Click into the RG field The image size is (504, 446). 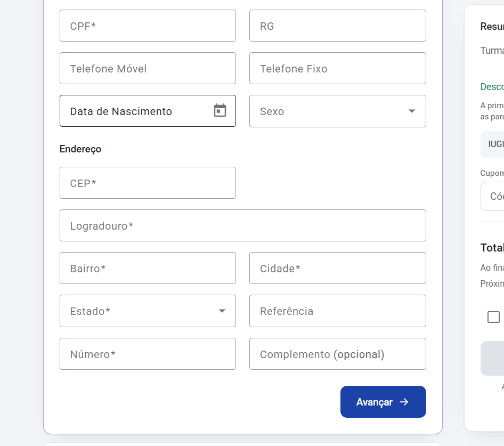pyautogui.click(x=337, y=26)
